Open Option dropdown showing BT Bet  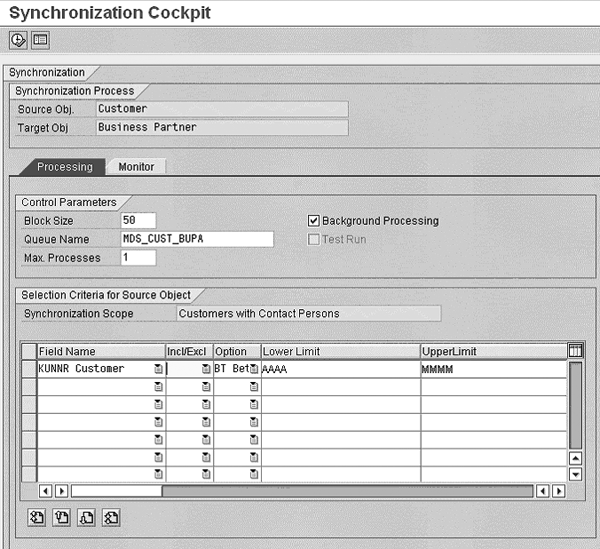[254, 369]
